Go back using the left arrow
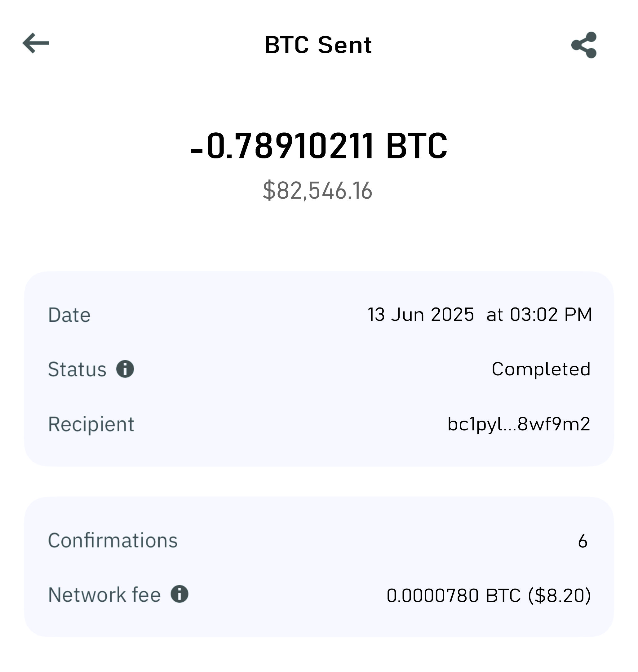The height and width of the screenshot is (672, 638). click(x=36, y=43)
